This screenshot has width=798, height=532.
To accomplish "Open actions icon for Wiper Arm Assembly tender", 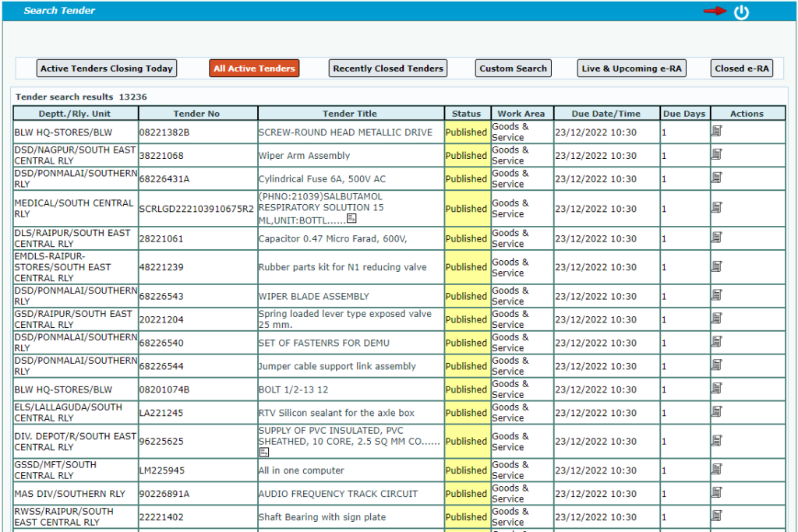I will click(717, 155).
